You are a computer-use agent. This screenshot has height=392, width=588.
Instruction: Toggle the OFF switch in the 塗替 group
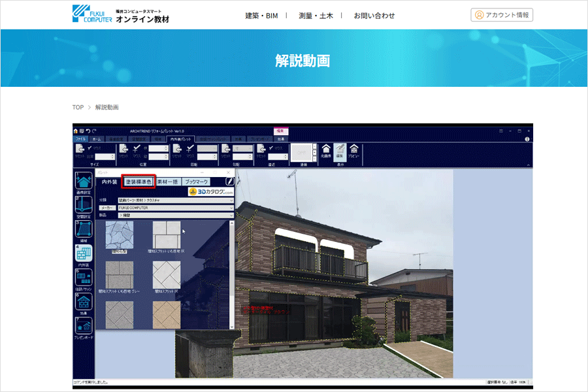[x=301, y=152]
